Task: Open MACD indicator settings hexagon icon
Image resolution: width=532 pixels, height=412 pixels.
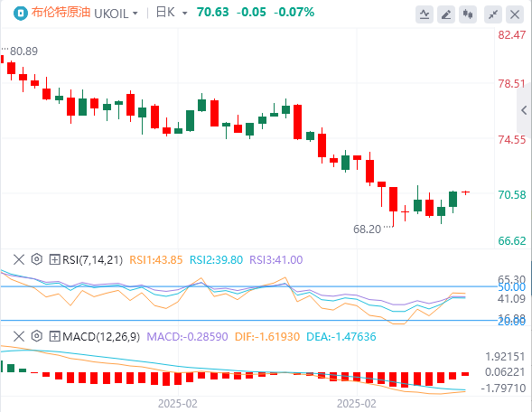Action: pyautogui.click(x=37, y=337)
